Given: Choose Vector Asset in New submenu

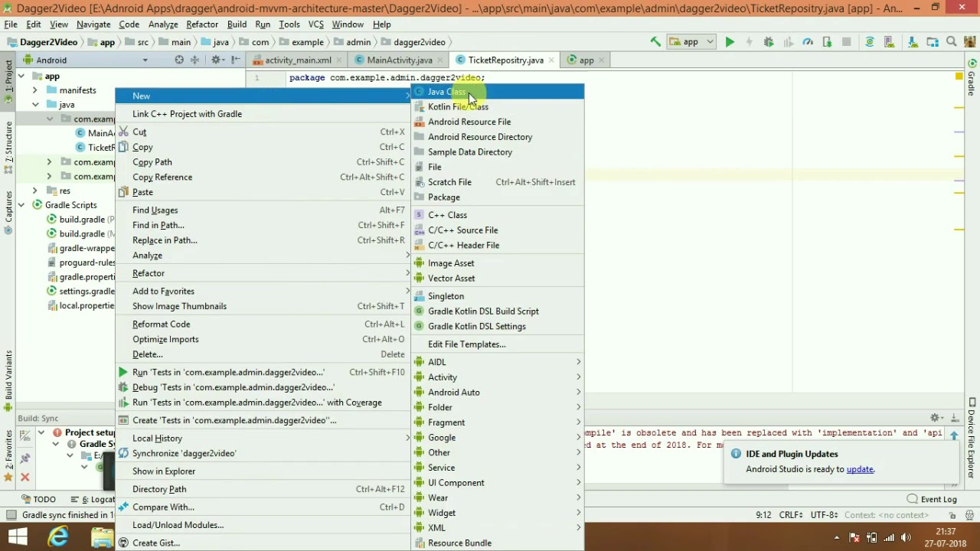Looking at the screenshot, I should coord(498,279).
